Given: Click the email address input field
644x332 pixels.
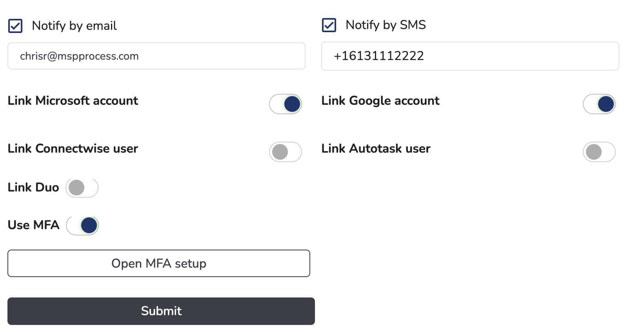Looking at the screenshot, I should point(156,56).
